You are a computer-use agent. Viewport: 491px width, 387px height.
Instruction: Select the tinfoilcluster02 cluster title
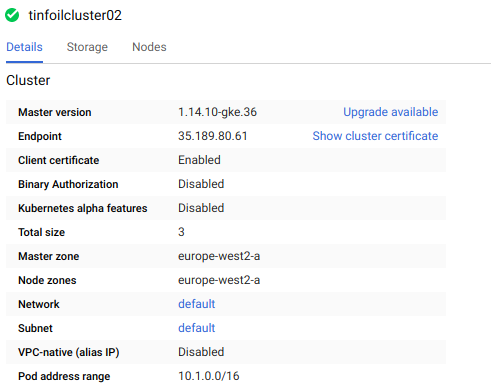click(75, 15)
